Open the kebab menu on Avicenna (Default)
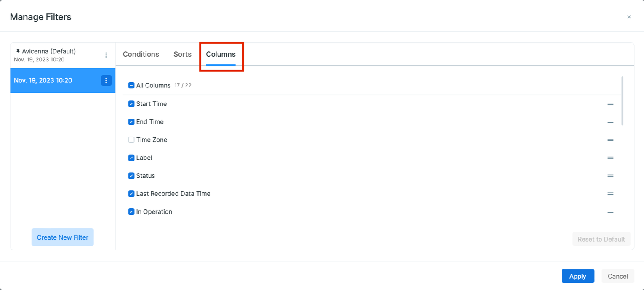Viewport: 644px width, 290px height. [106, 55]
